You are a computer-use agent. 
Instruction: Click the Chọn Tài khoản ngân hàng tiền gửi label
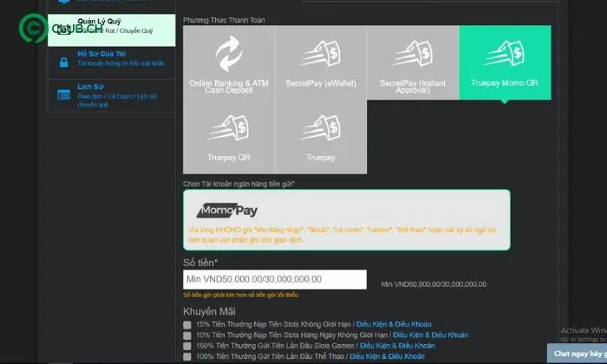pyautogui.click(x=238, y=184)
